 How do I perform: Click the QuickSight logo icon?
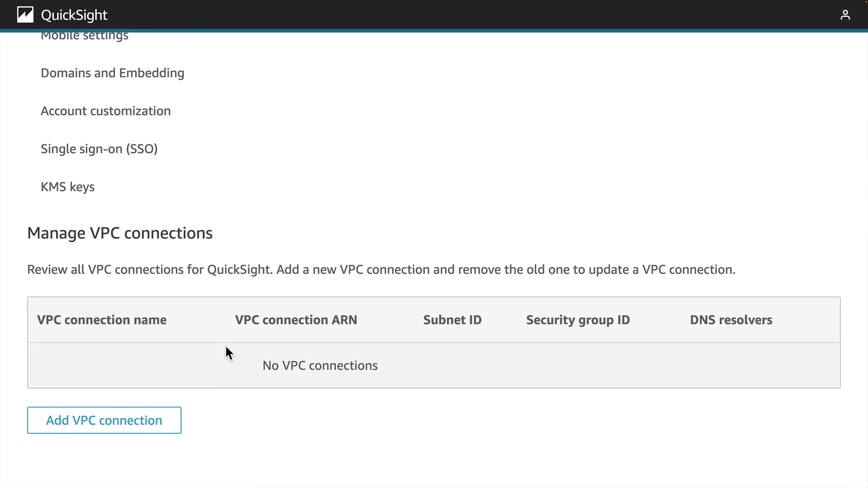click(25, 15)
